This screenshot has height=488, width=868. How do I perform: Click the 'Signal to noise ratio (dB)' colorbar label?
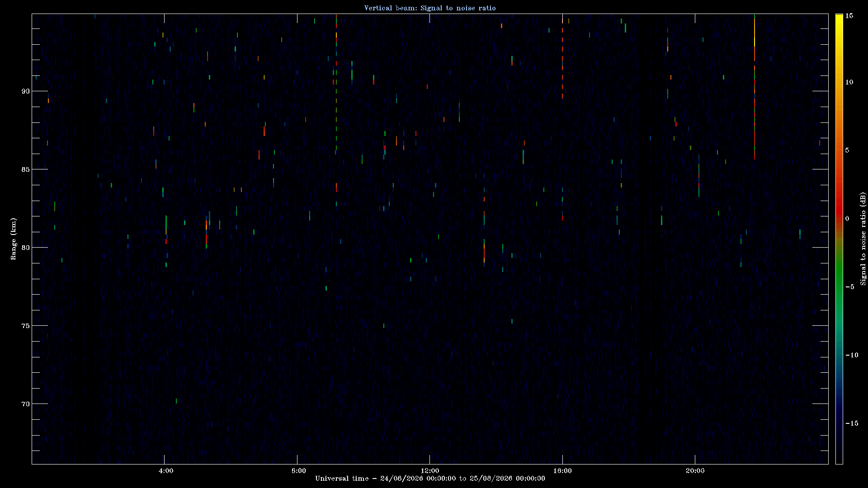tap(863, 239)
